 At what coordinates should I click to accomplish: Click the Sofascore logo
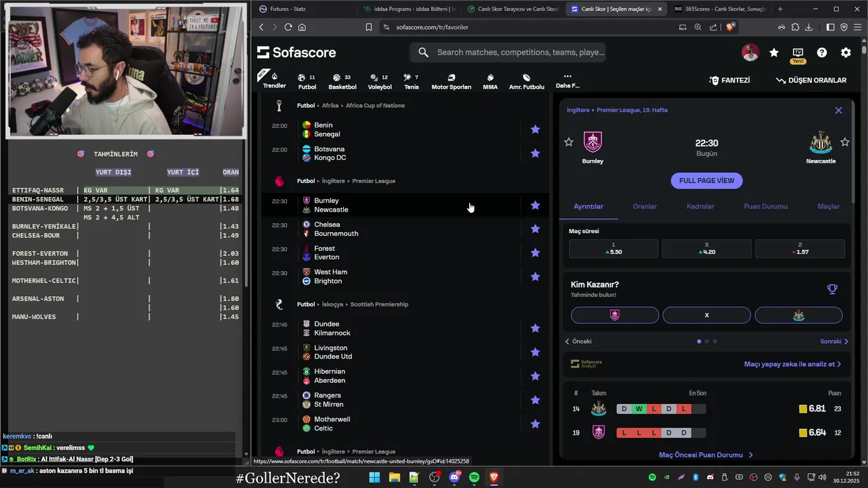pos(296,52)
